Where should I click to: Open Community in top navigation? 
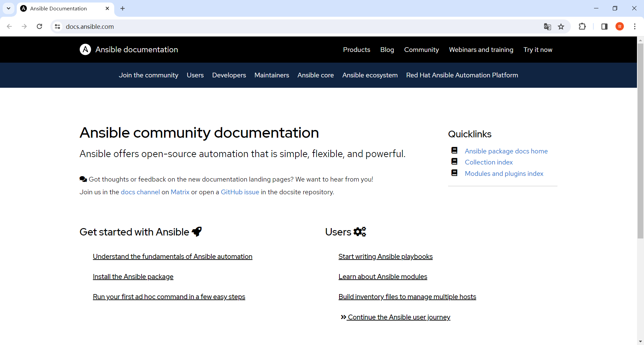point(421,50)
